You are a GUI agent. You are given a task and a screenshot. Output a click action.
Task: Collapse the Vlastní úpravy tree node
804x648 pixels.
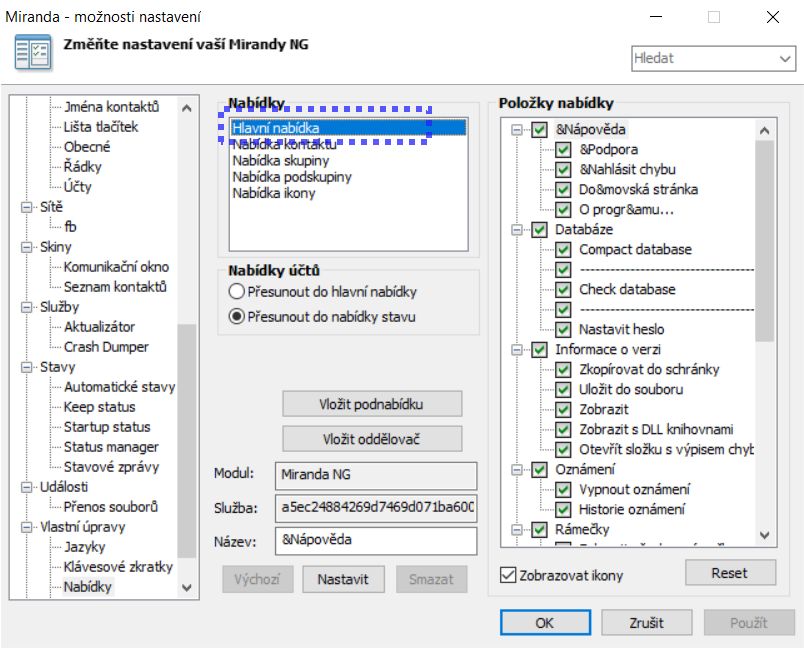point(26,527)
